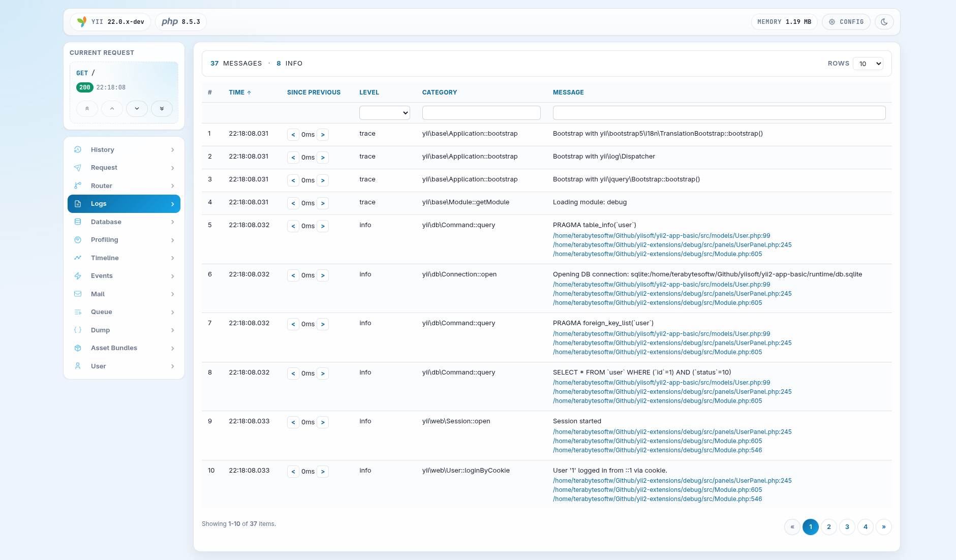
Task: Open Module.php:546 link in row 9
Action: click(x=657, y=450)
